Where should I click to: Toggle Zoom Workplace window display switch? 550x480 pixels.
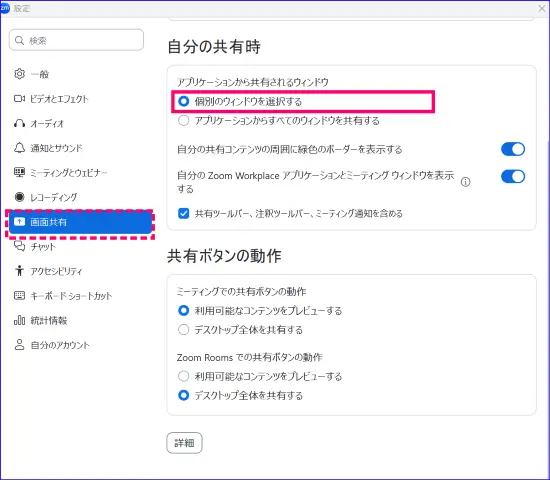[513, 176]
